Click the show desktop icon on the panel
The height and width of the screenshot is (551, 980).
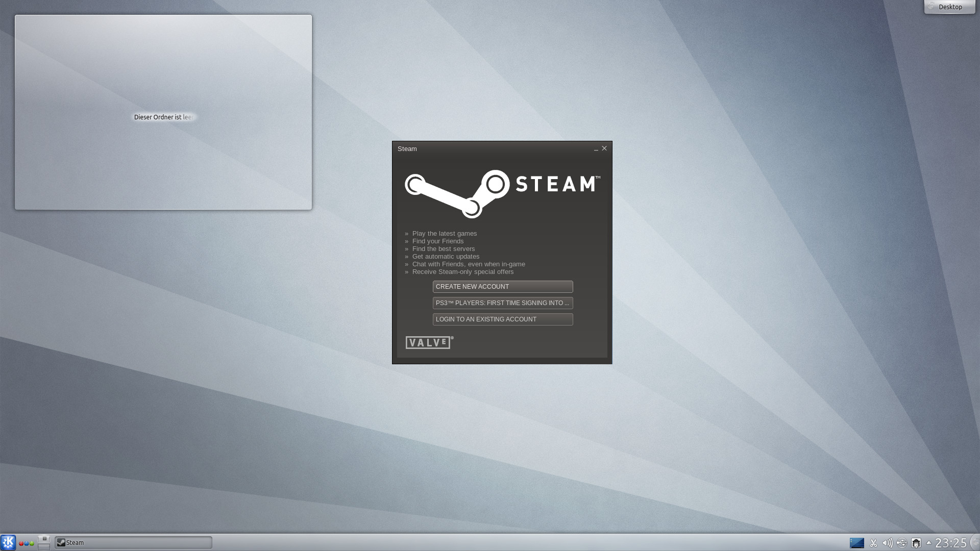44,542
